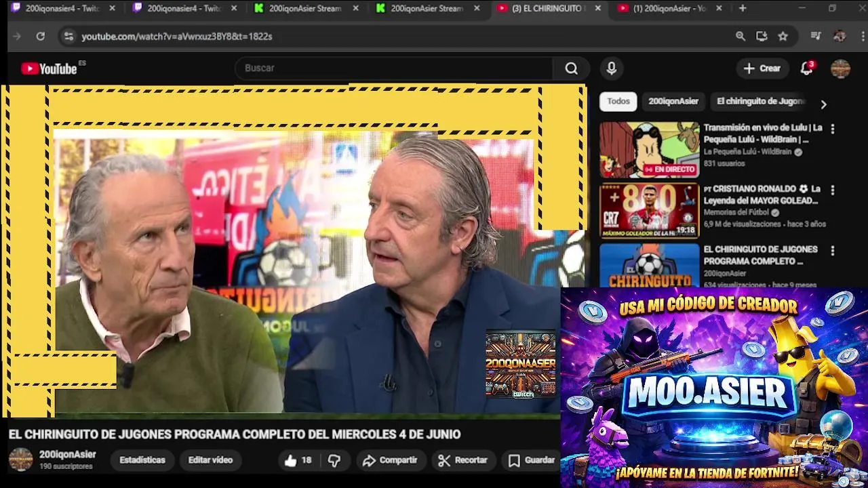Click the Guardar button

coord(531,460)
